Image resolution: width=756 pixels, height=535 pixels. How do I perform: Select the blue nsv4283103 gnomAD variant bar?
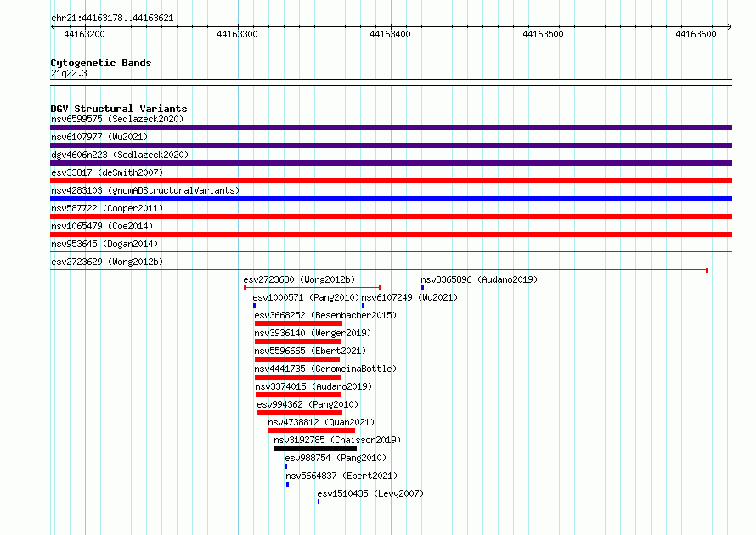click(x=391, y=199)
